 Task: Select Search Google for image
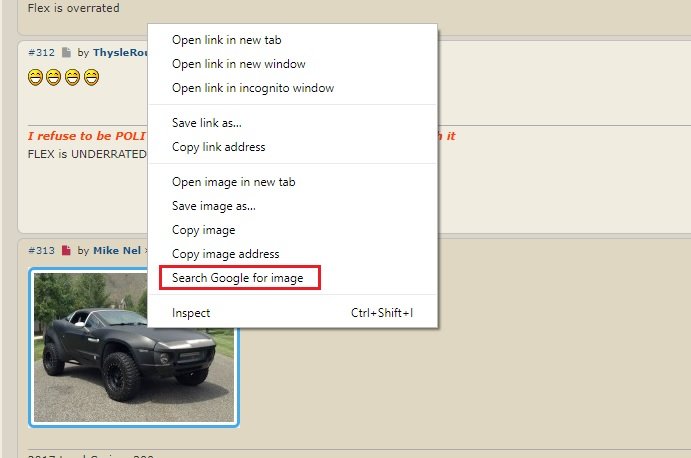coord(293,278)
